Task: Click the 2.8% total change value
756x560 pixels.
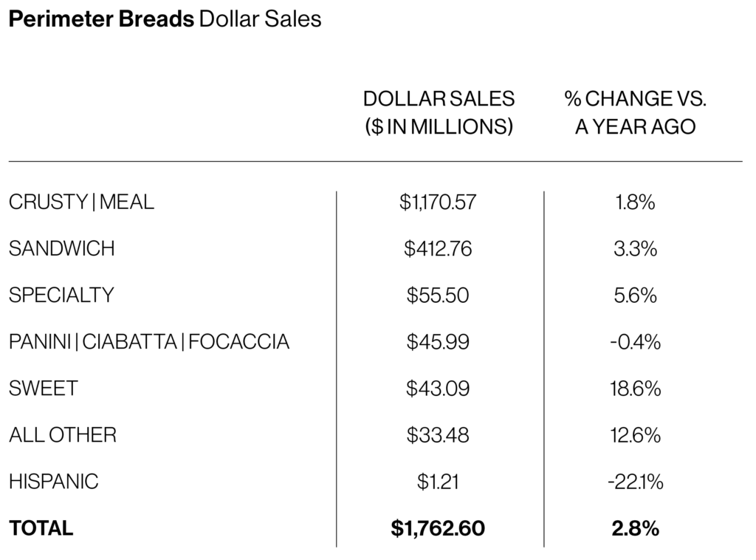Action: point(635,528)
